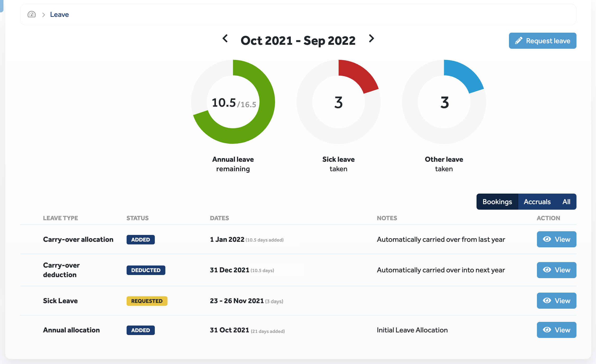Image resolution: width=596 pixels, height=364 pixels.
Task: Switch to the Accruals filter
Action: [537, 202]
